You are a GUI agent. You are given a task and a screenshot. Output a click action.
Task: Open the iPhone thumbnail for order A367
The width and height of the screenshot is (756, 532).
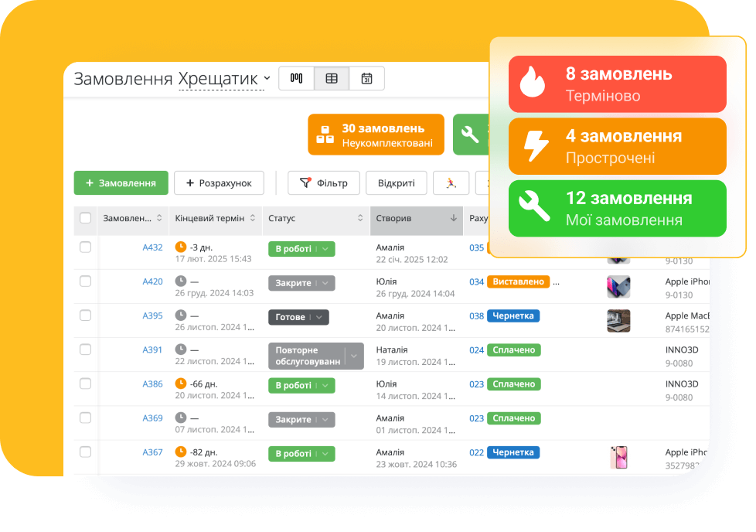618,457
